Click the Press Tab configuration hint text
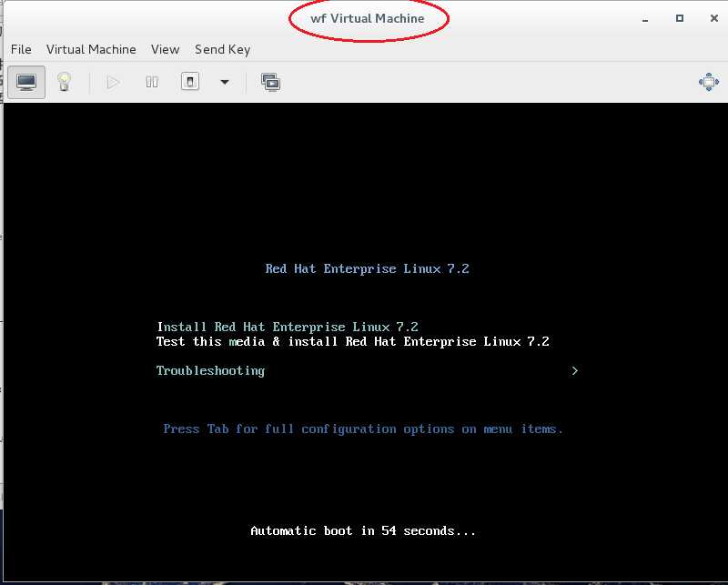Viewport: 728px width, 585px height. (x=362, y=429)
